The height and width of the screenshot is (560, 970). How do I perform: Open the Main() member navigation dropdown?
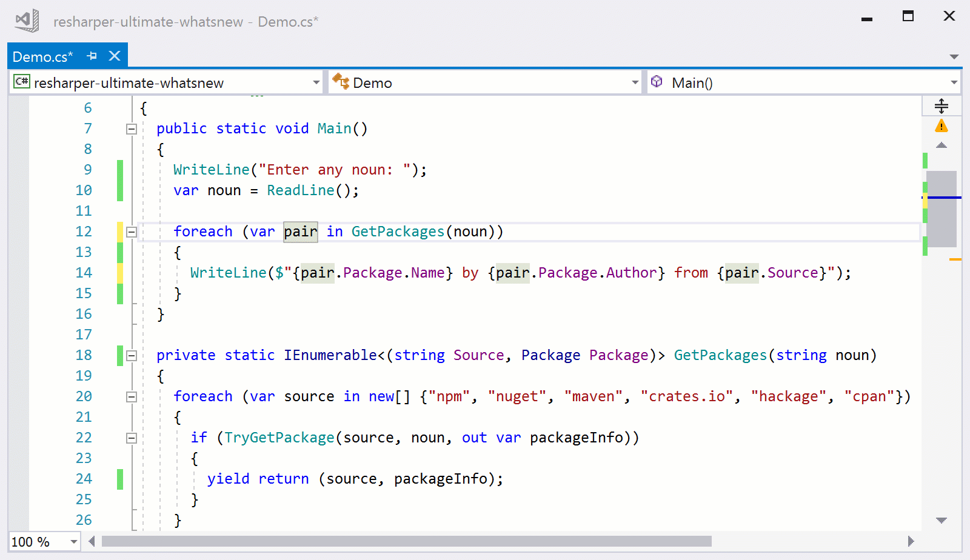click(954, 82)
